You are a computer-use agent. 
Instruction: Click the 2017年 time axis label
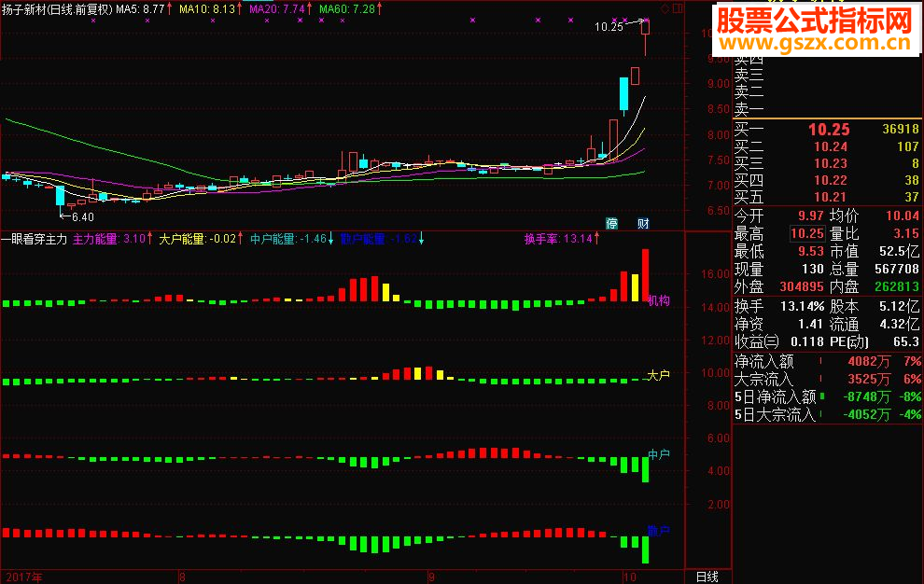(24, 577)
